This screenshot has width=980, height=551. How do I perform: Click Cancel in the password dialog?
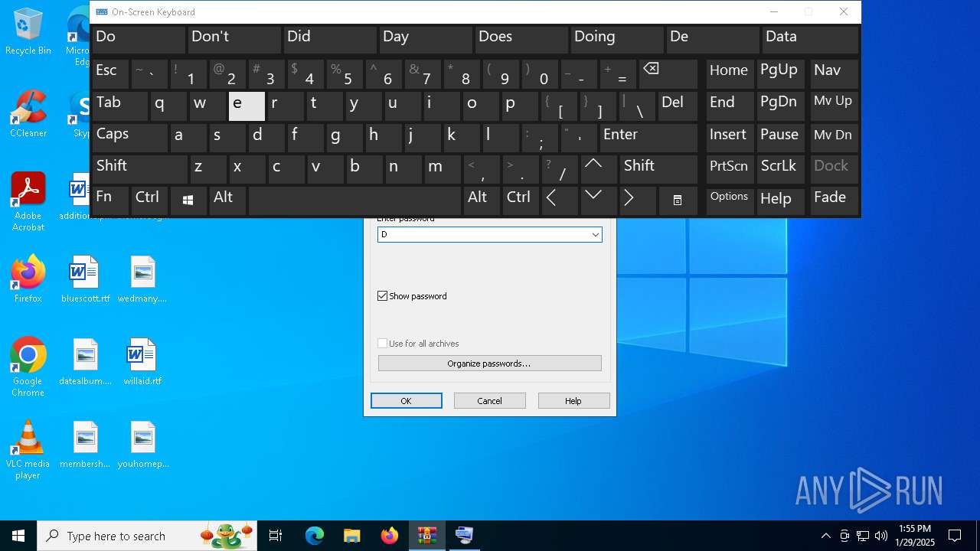(490, 401)
